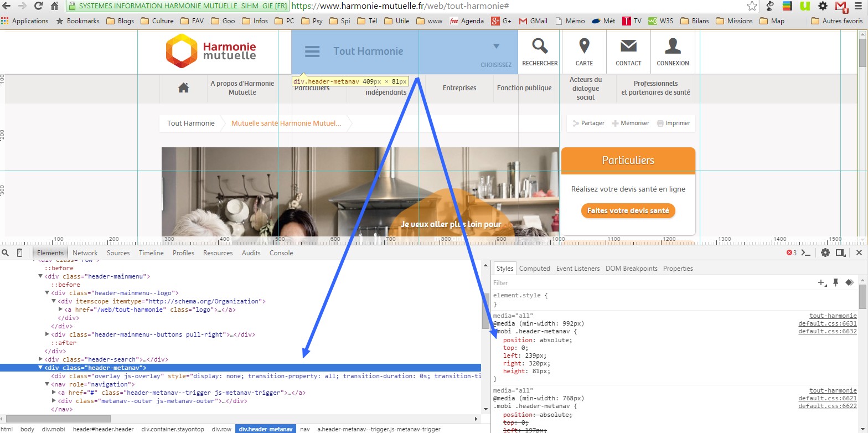Open the Culture bookmarks folder
868x433 pixels.
(x=157, y=21)
